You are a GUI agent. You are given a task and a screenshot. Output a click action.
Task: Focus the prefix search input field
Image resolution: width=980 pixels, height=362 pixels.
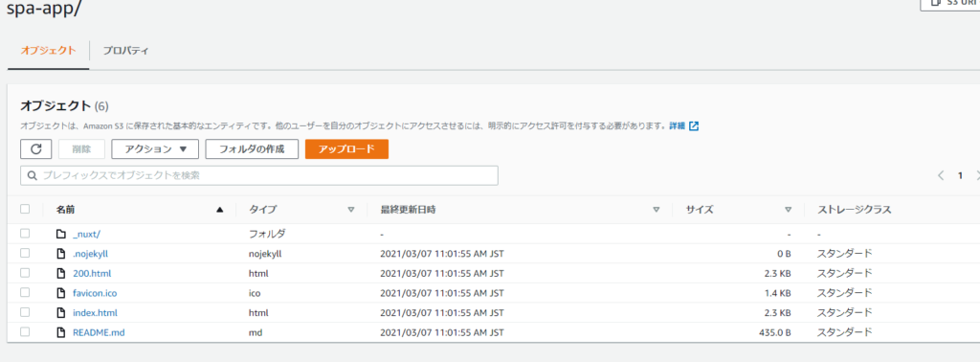tap(259, 175)
